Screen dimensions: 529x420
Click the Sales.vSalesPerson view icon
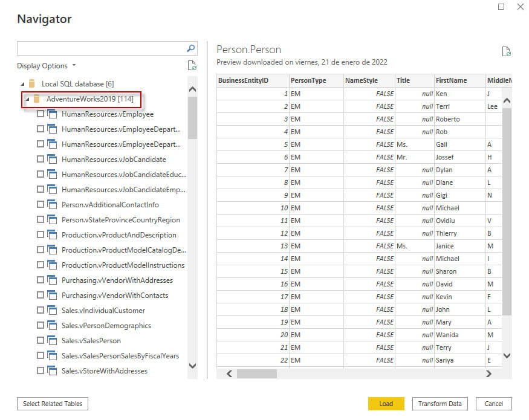52,341
